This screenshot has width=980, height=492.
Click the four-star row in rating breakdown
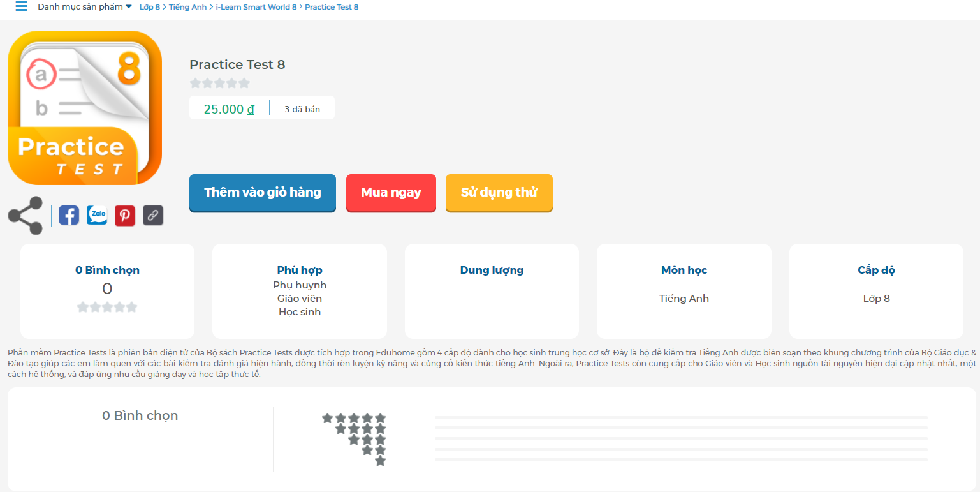point(361,429)
